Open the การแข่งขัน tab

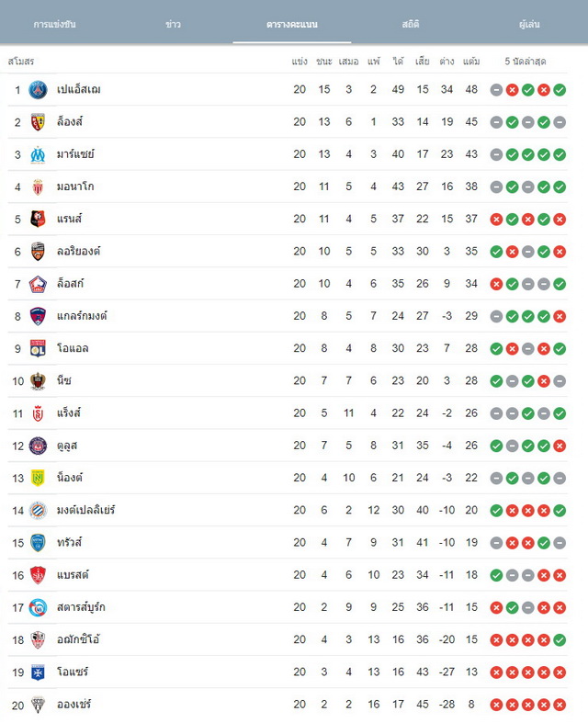[55, 24]
